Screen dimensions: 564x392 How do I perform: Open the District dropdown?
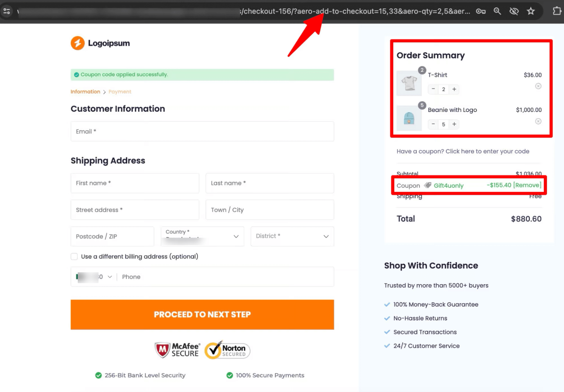pyautogui.click(x=325, y=236)
